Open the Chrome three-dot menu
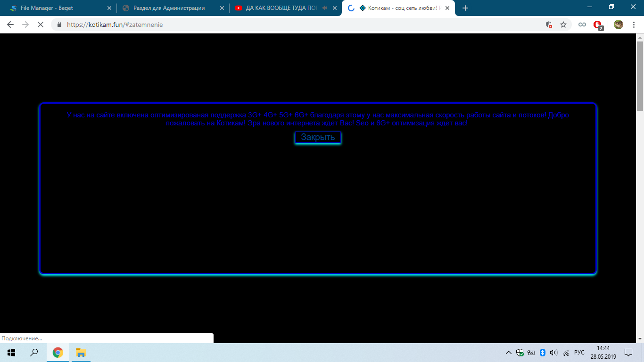The width and height of the screenshot is (644, 362). point(634,25)
